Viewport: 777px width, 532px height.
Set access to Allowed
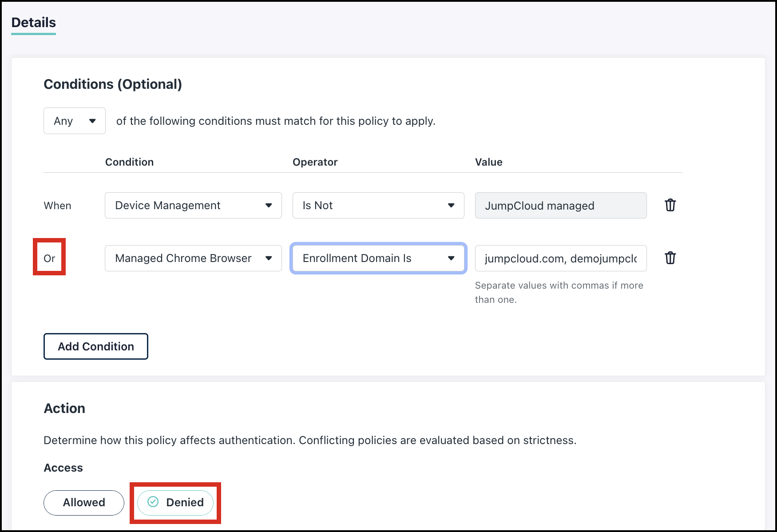84,503
